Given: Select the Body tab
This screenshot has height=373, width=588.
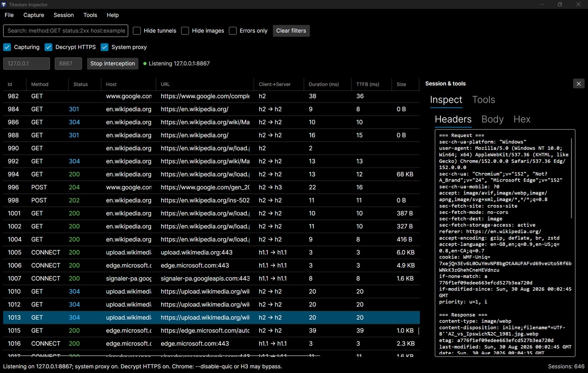Looking at the screenshot, I should pyautogui.click(x=492, y=120).
